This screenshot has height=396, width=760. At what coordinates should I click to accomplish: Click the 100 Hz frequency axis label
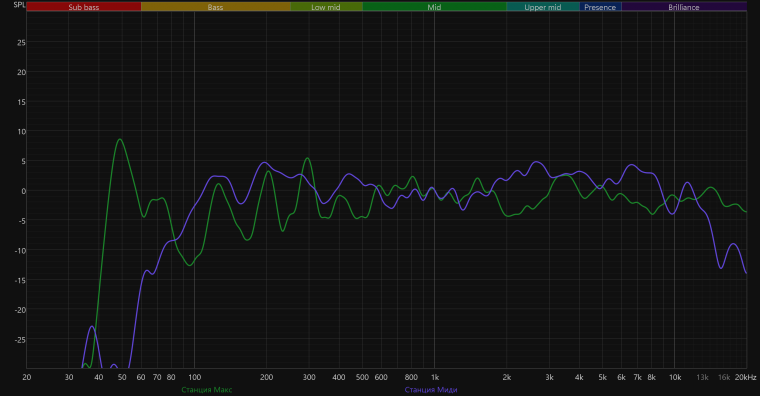tap(194, 377)
